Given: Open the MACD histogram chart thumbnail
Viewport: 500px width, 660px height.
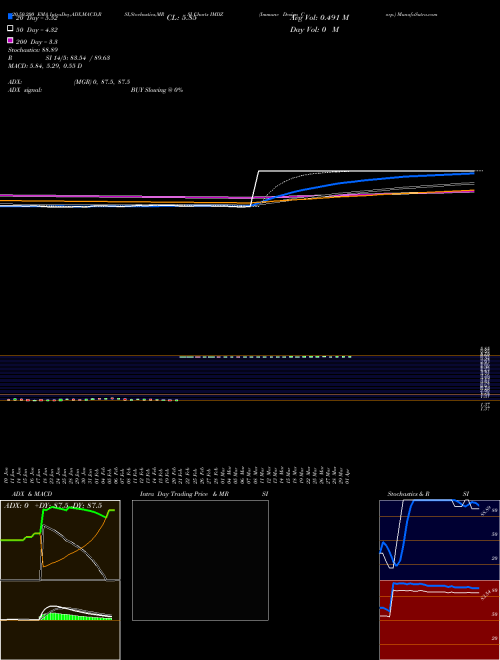Looking at the screenshot, I should (60, 620).
